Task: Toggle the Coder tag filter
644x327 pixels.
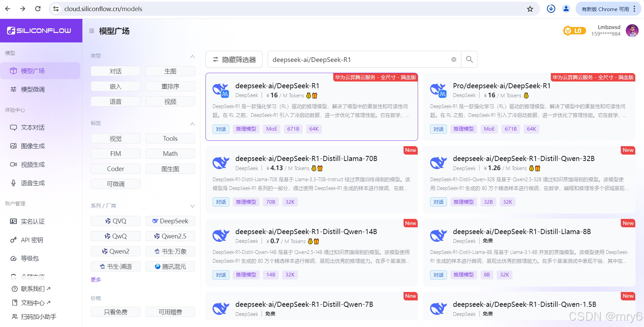Action: 115,169
